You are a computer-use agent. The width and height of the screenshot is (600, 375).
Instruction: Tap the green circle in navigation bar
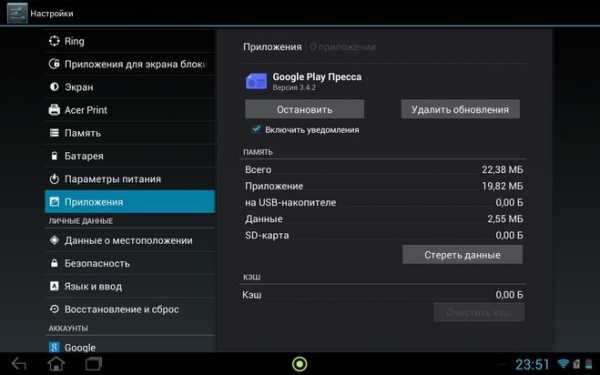[300, 364]
